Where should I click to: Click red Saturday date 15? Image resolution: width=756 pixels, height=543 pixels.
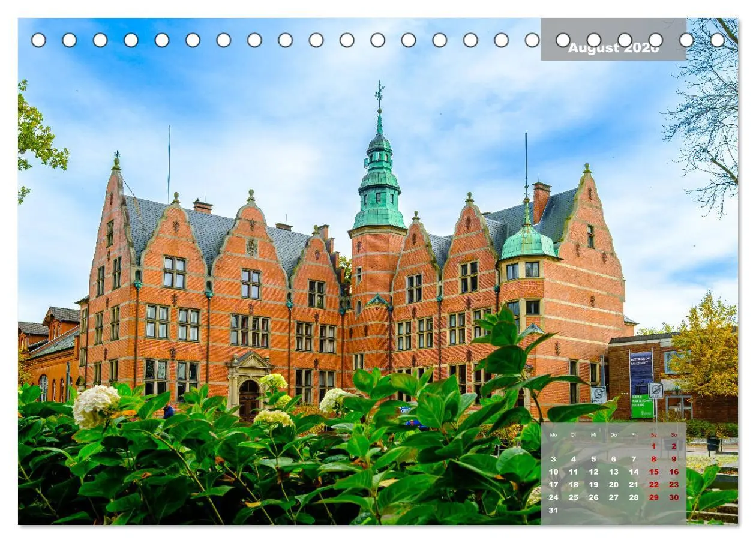click(x=653, y=472)
